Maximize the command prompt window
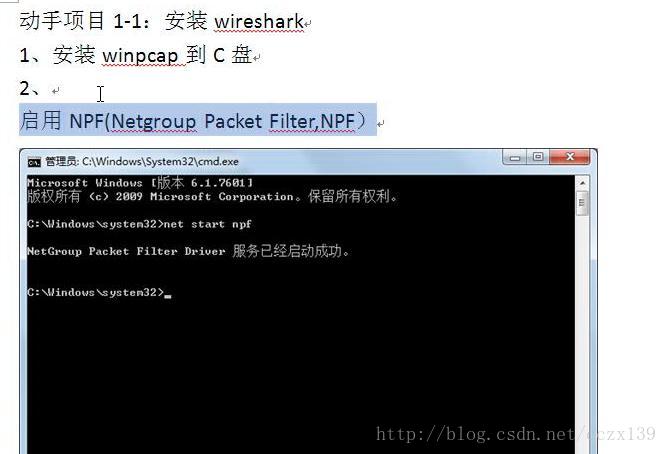This screenshot has width=667, height=454. [x=538, y=157]
